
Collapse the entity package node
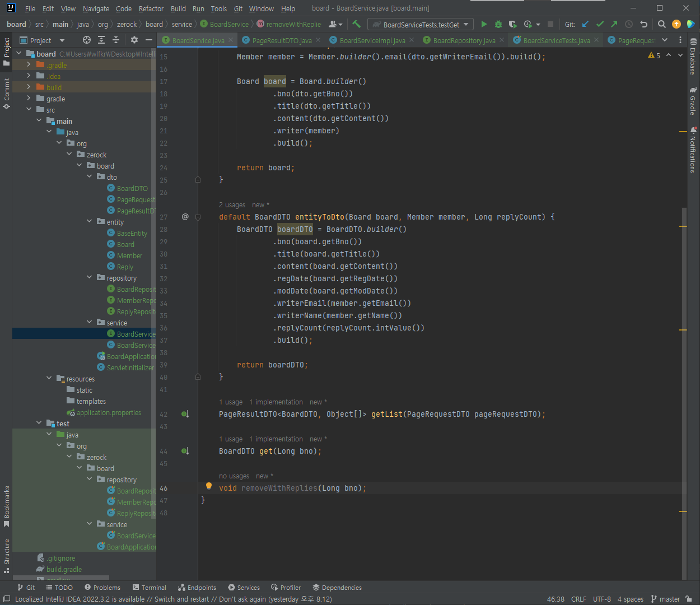click(90, 222)
